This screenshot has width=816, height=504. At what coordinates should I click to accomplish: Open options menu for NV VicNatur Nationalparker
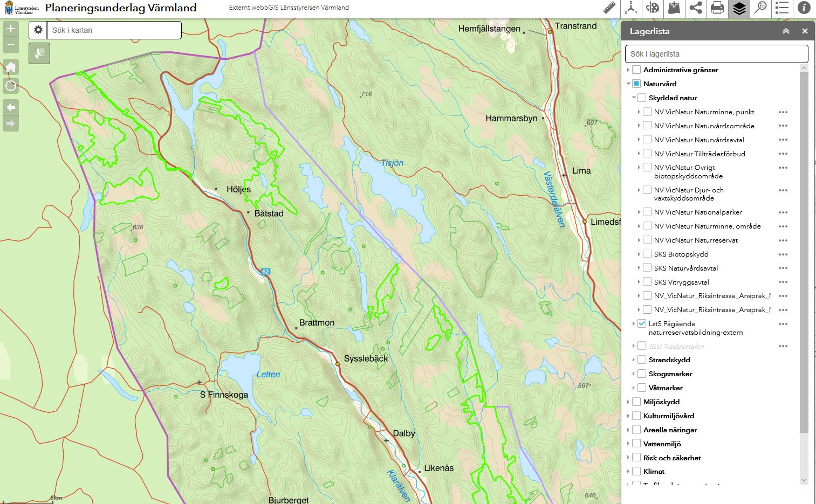click(783, 212)
